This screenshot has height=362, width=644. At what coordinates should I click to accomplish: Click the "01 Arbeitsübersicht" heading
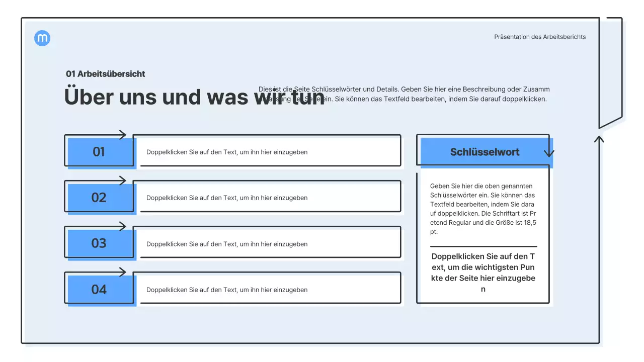tap(105, 73)
